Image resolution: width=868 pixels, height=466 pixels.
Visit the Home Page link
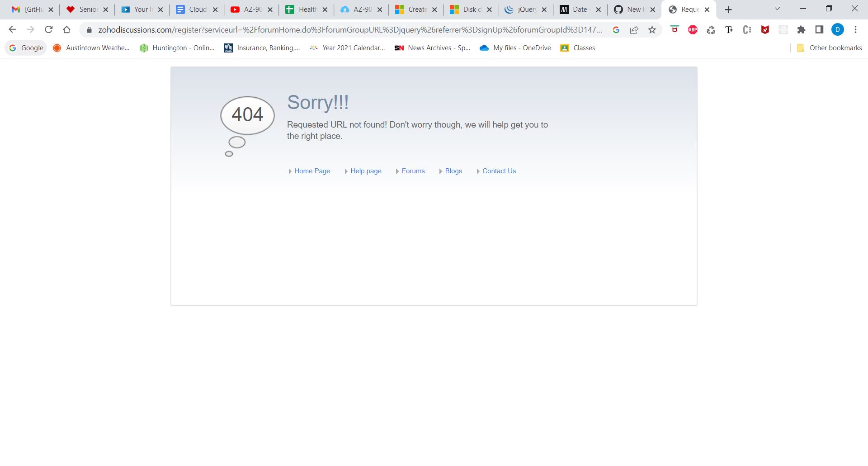[312, 171]
